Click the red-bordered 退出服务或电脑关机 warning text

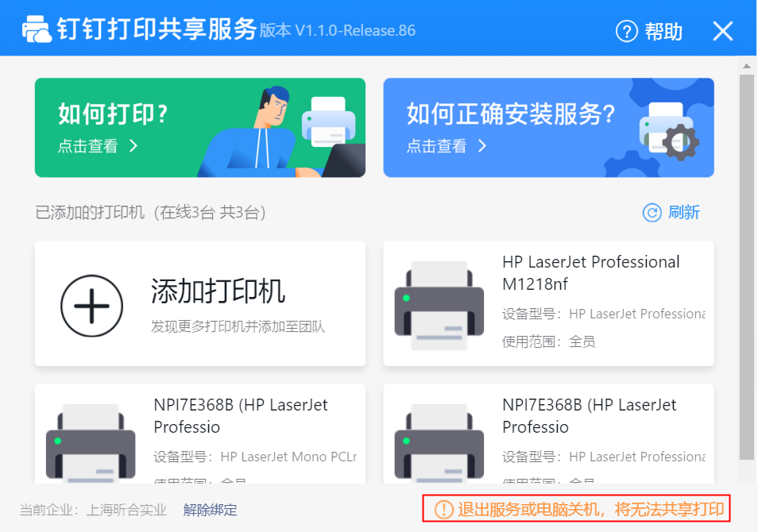coord(591,509)
